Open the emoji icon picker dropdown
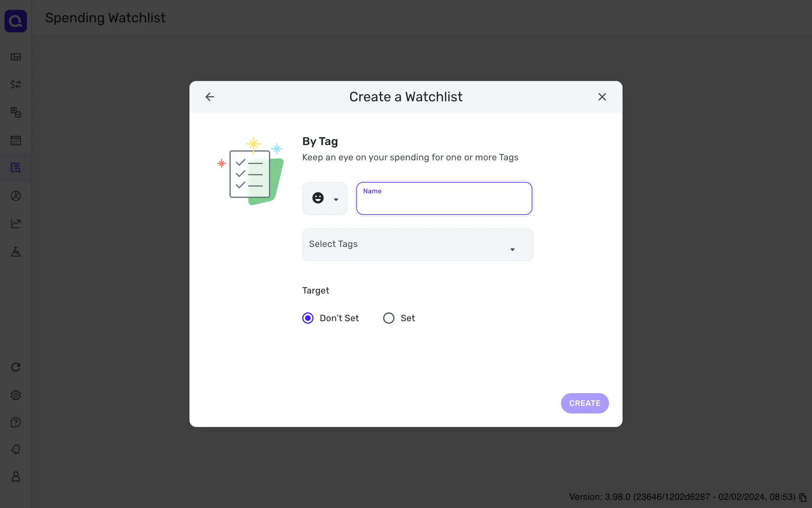The image size is (812, 508). [x=325, y=199]
